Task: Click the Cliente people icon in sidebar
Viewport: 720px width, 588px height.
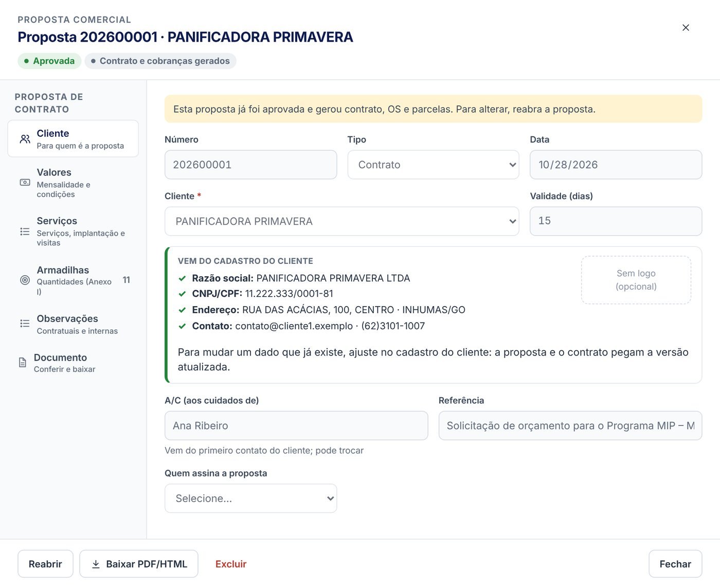Action: click(x=25, y=139)
